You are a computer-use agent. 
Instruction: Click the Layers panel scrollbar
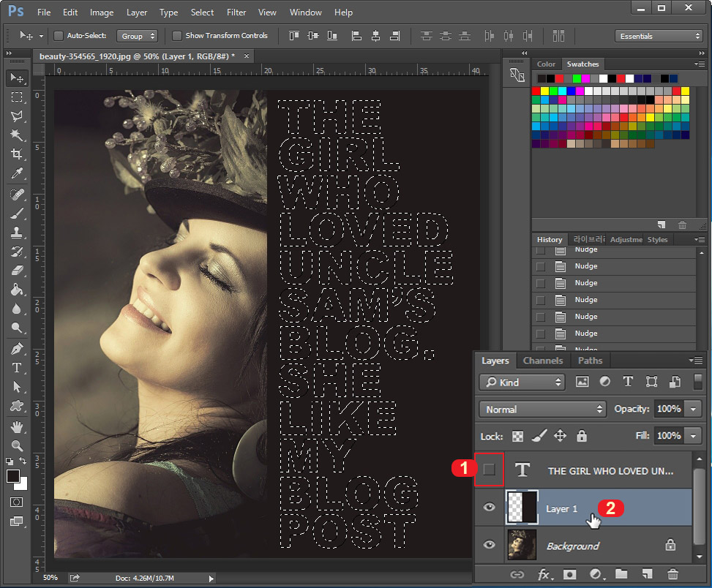click(700, 507)
